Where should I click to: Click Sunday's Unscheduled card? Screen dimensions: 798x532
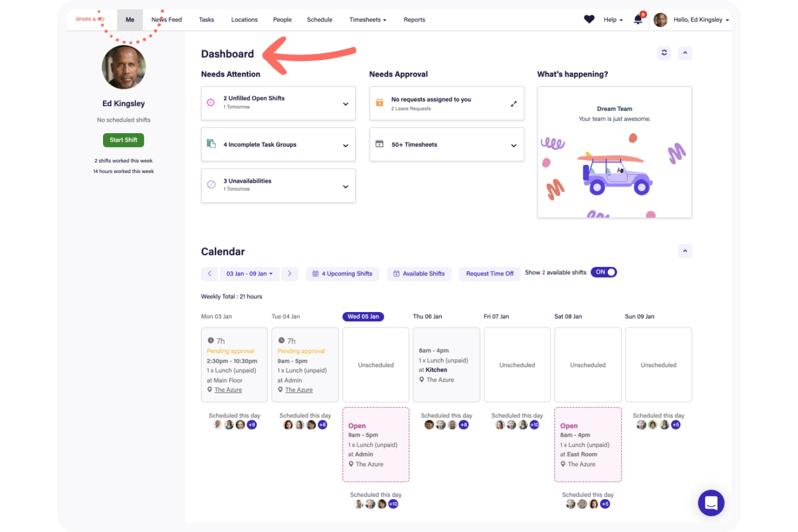click(658, 365)
